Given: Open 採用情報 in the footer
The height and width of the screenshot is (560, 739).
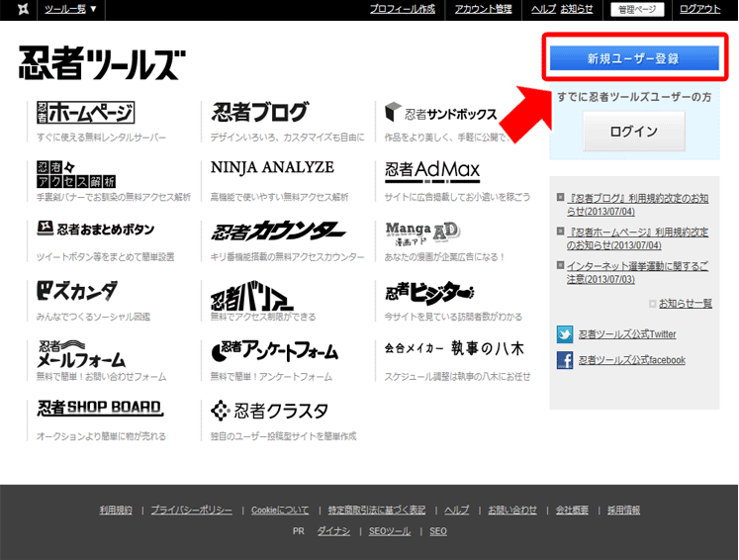Looking at the screenshot, I should (623, 510).
